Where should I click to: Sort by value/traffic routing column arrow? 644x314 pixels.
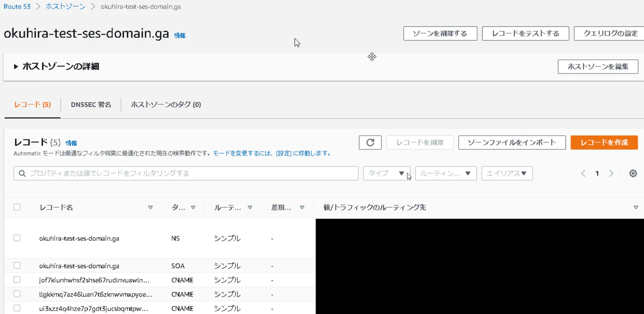pyautogui.click(x=636, y=208)
